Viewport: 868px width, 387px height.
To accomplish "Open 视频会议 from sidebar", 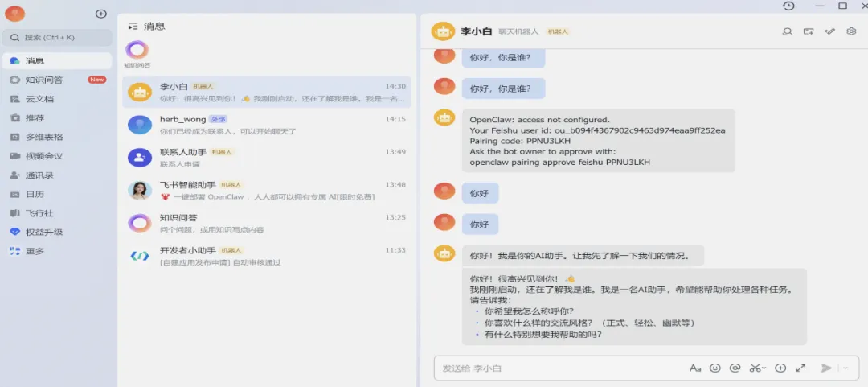I will (57, 156).
